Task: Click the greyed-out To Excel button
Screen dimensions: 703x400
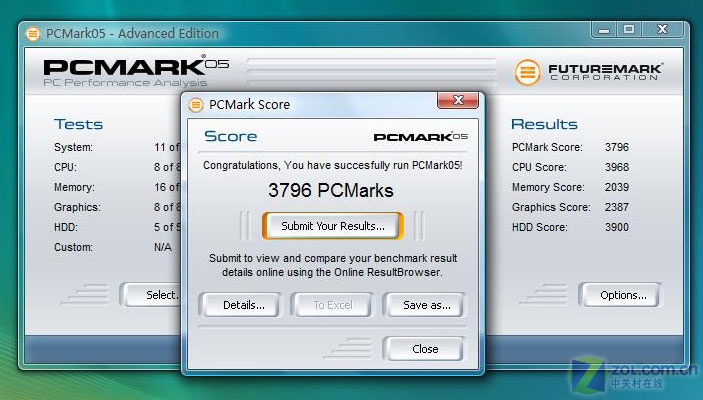Action: (333, 305)
